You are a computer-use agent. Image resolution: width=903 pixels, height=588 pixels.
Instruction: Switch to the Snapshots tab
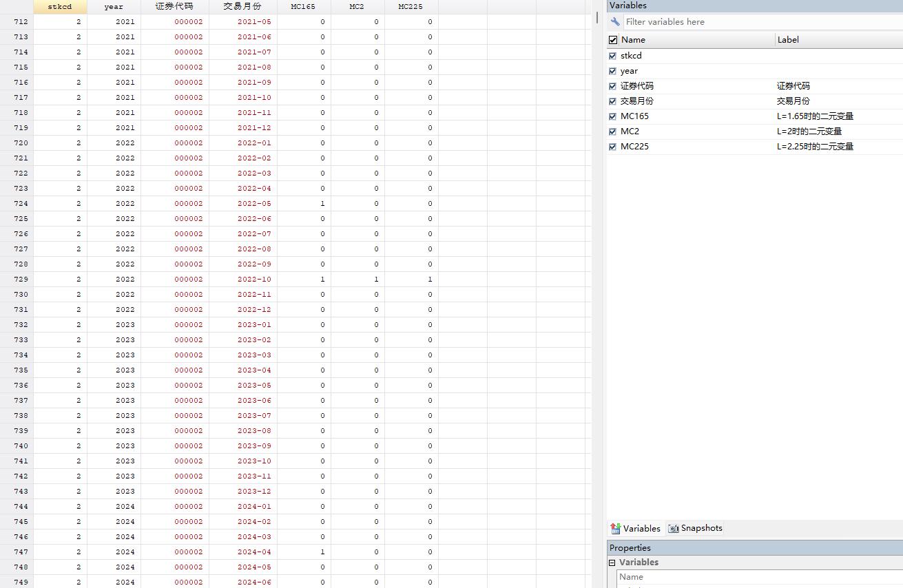[696, 528]
